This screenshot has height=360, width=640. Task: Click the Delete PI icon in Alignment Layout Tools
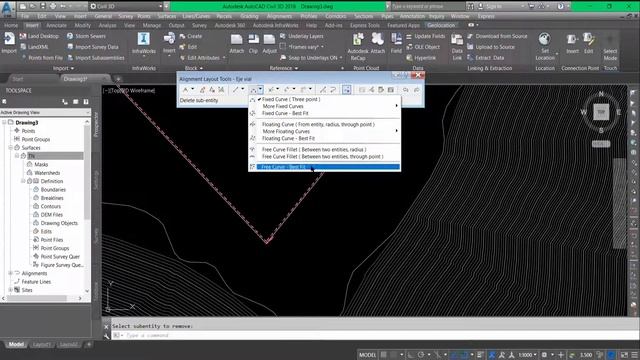coord(212,89)
